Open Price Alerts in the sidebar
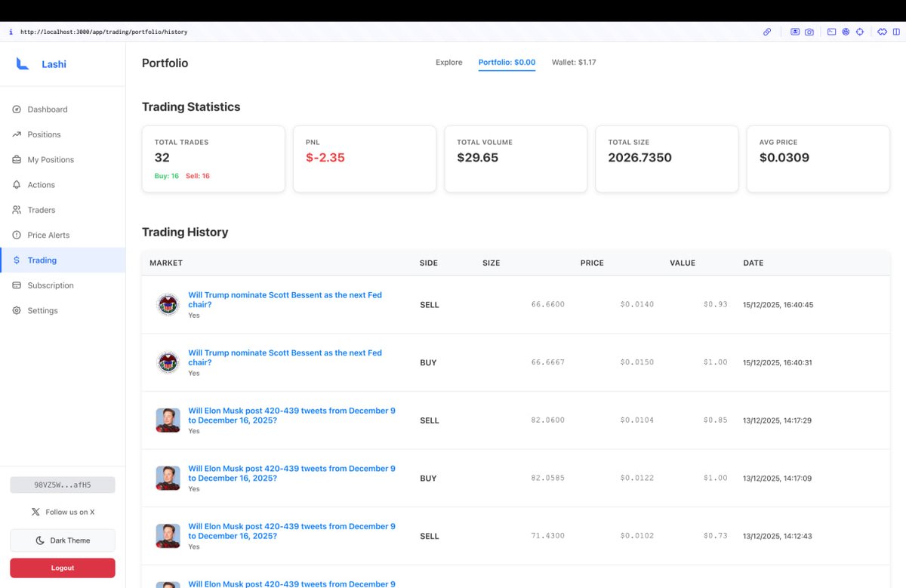Viewport: 906px width, 588px height. click(x=63, y=235)
